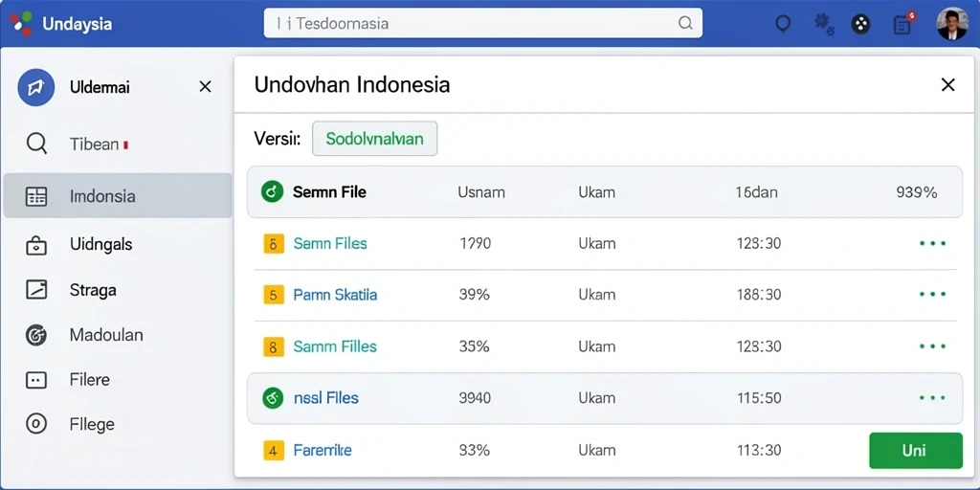Open the Samm Filles link
980x490 pixels.
point(335,345)
